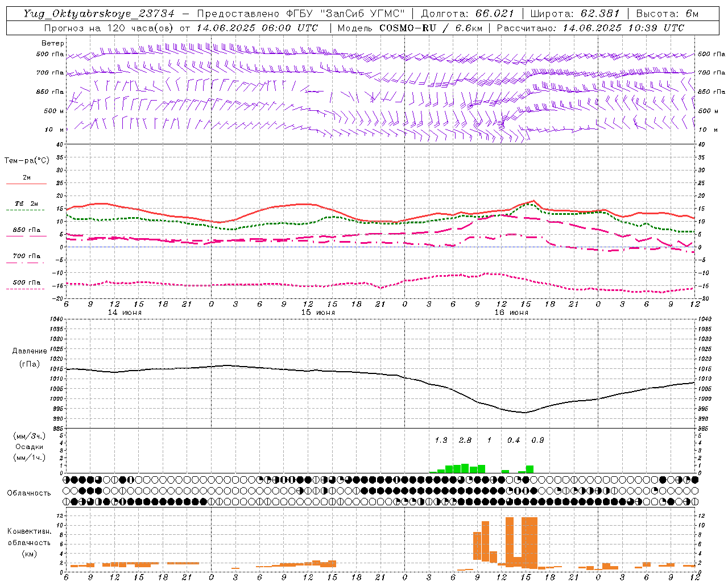
Task: Click the 700 гПа temperature legend label
Action: (27, 256)
